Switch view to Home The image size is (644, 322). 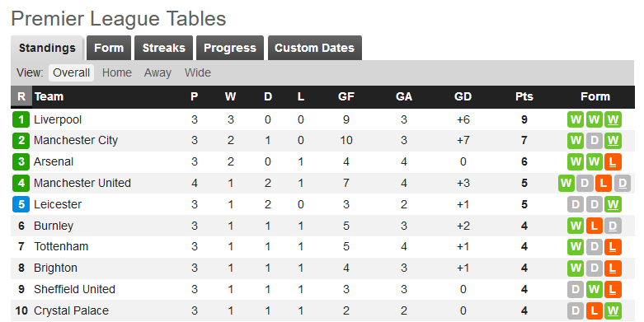click(117, 72)
